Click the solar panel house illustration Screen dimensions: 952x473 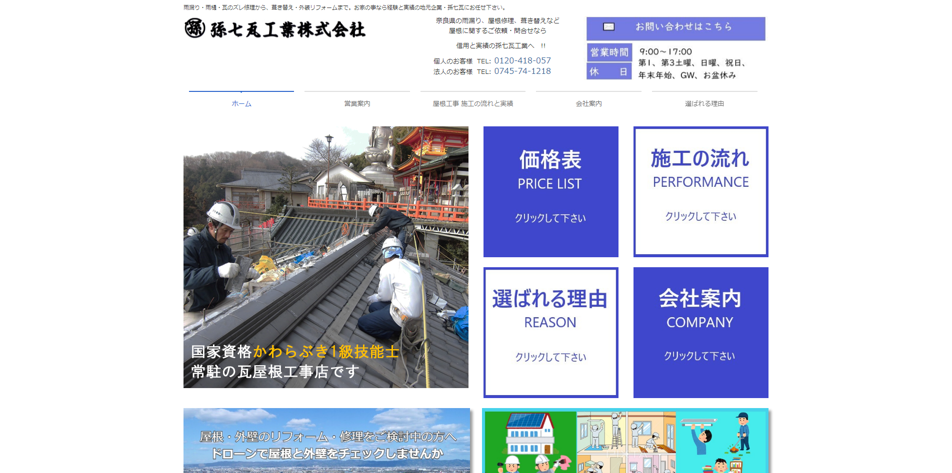point(530,442)
